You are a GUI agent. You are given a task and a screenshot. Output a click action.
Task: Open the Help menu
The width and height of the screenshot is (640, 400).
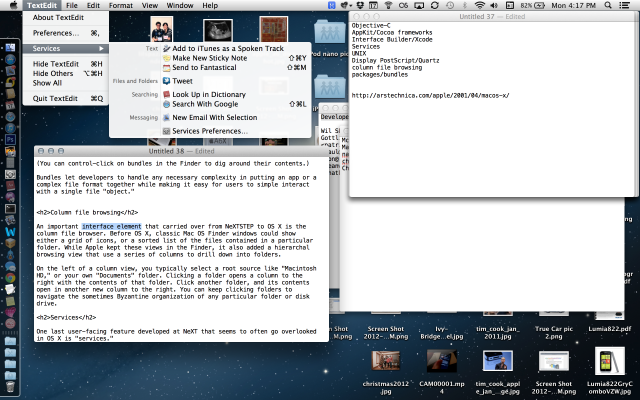(x=210, y=5)
